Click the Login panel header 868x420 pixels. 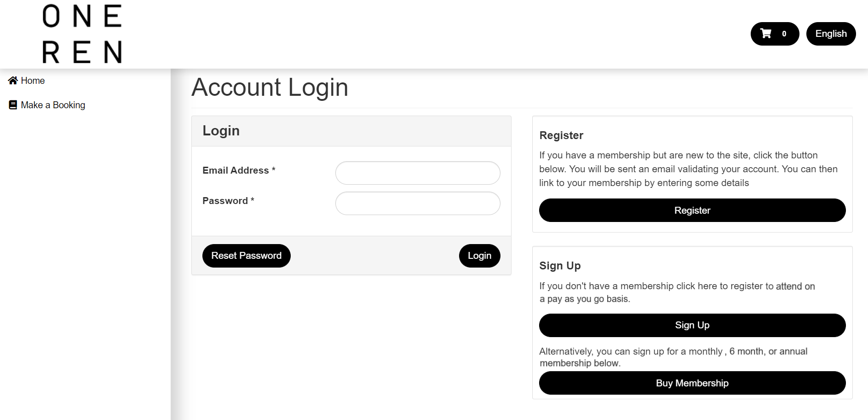point(221,131)
